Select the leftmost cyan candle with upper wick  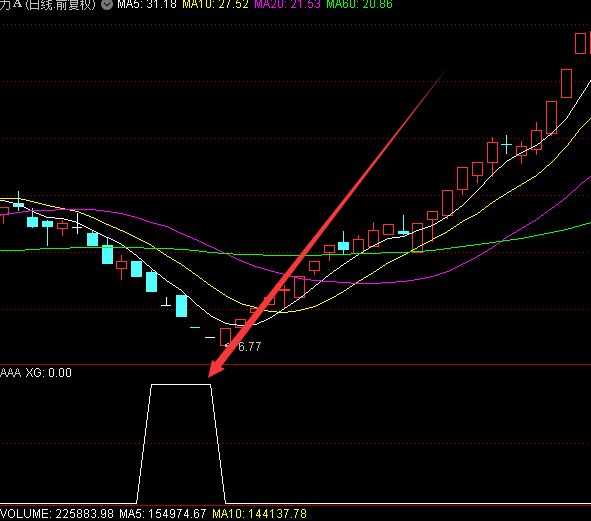(x=18, y=203)
